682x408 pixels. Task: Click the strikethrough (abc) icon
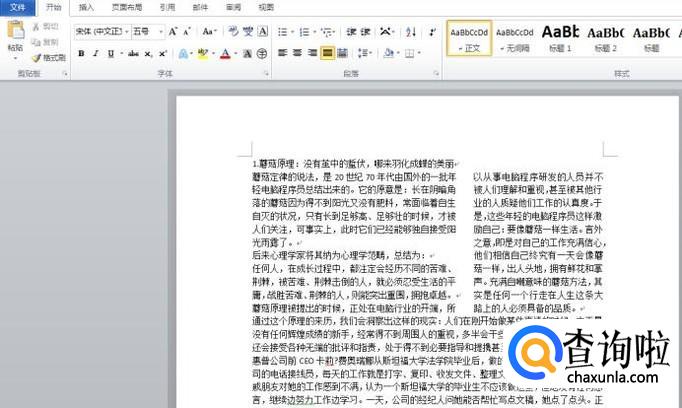coord(131,53)
